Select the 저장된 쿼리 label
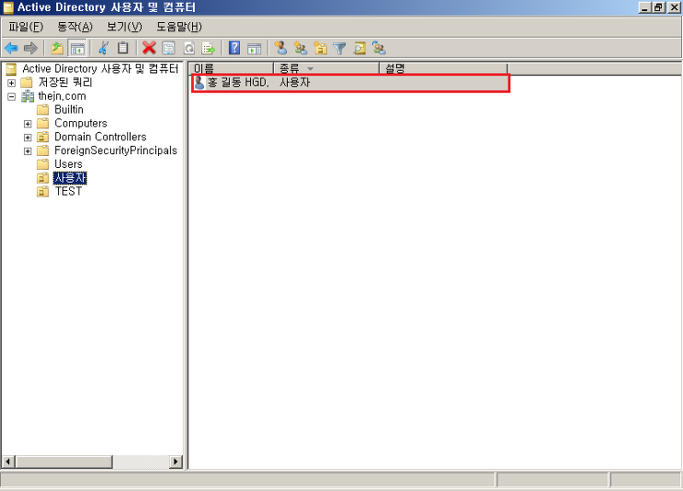683x491 pixels. [x=65, y=82]
